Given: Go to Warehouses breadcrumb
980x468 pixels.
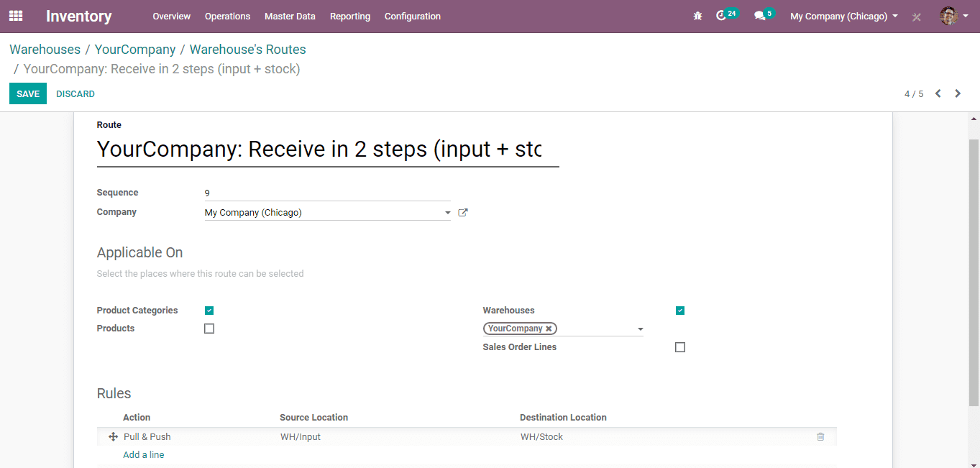Looking at the screenshot, I should tap(45, 50).
